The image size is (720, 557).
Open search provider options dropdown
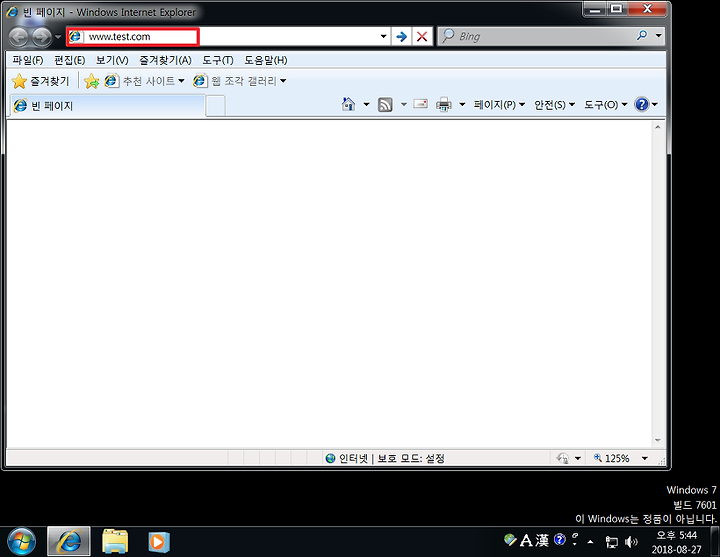tap(658, 36)
